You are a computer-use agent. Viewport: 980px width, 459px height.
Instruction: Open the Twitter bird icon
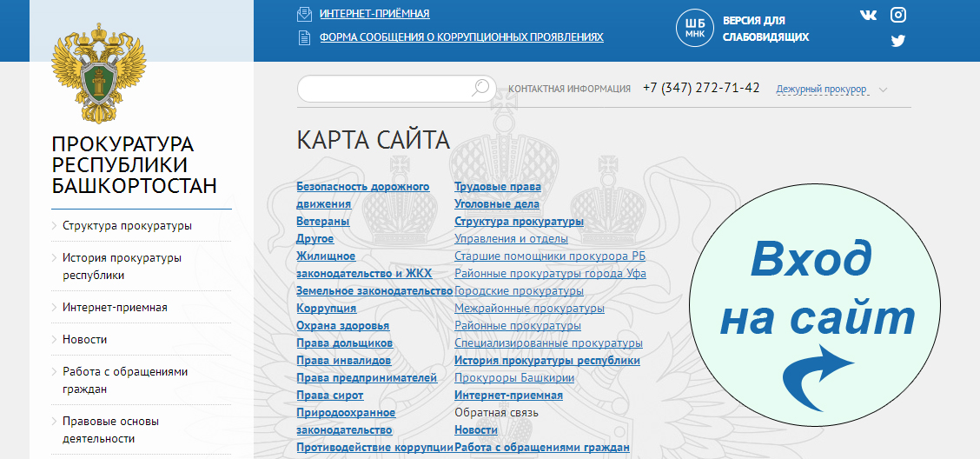(898, 41)
